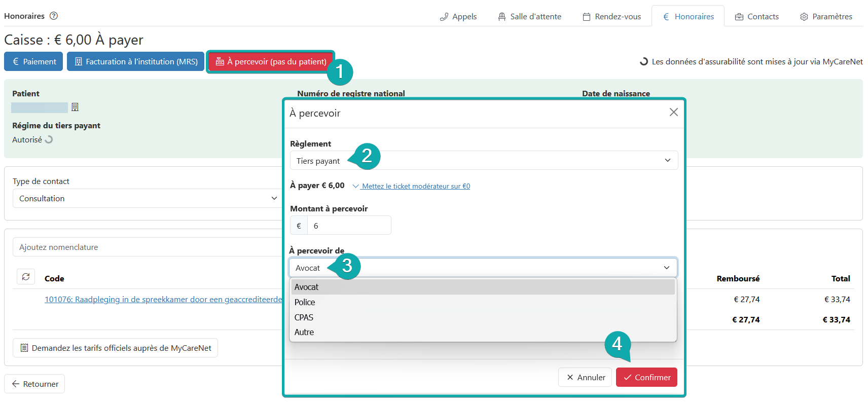Select Police option in the list

[483, 302]
